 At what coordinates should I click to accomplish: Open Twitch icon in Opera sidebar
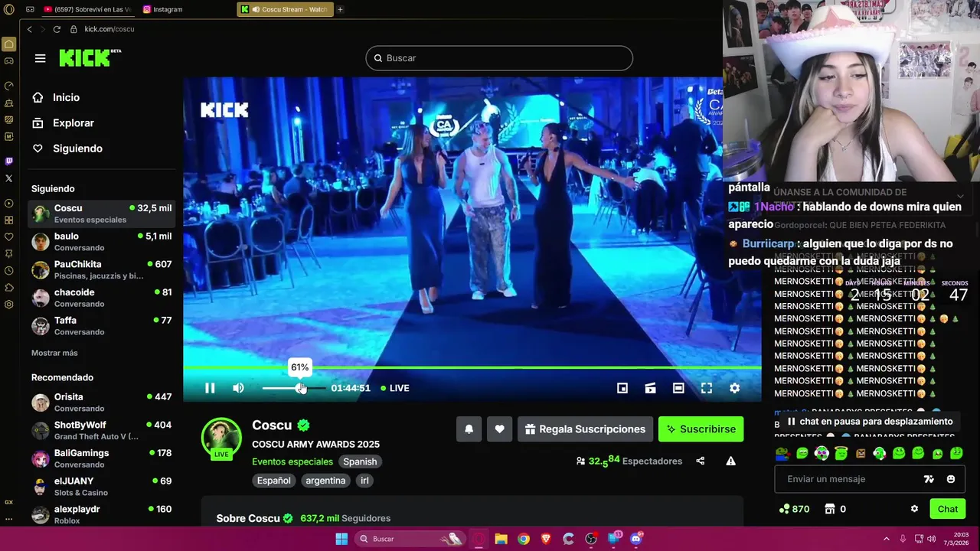click(8, 161)
